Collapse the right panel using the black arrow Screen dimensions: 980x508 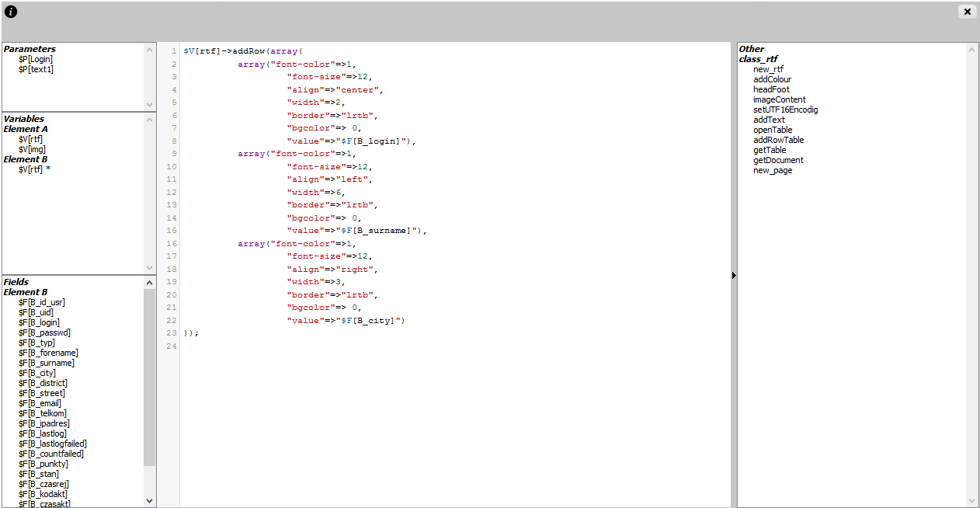[x=734, y=275]
